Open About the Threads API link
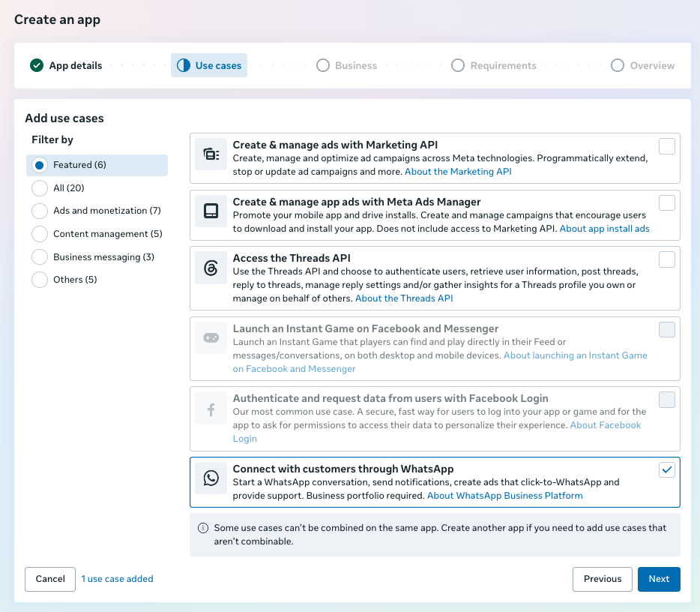This screenshot has height=612, width=700. coord(404,298)
